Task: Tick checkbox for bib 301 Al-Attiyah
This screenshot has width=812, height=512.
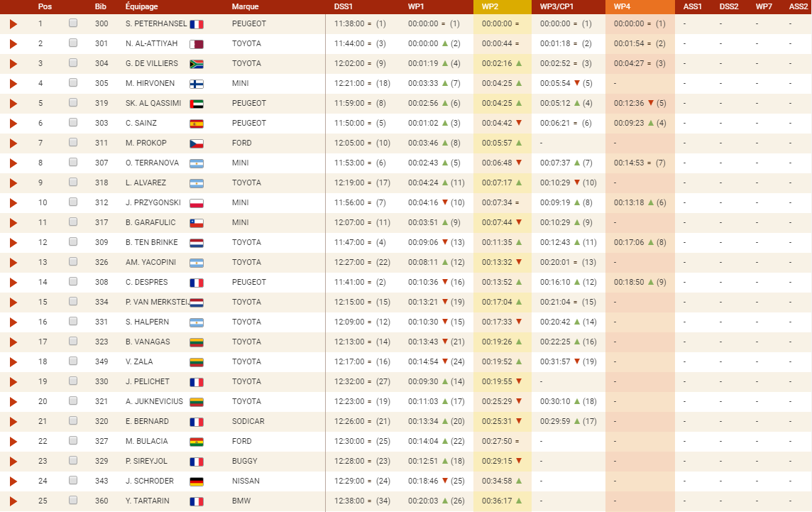Action: pyautogui.click(x=73, y=43)
